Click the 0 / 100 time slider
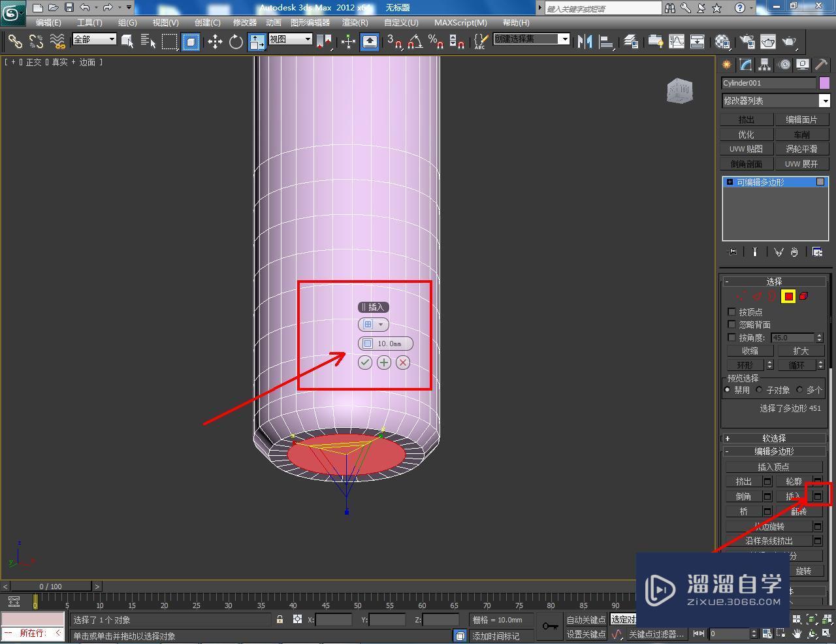 (x=50, y=587)
